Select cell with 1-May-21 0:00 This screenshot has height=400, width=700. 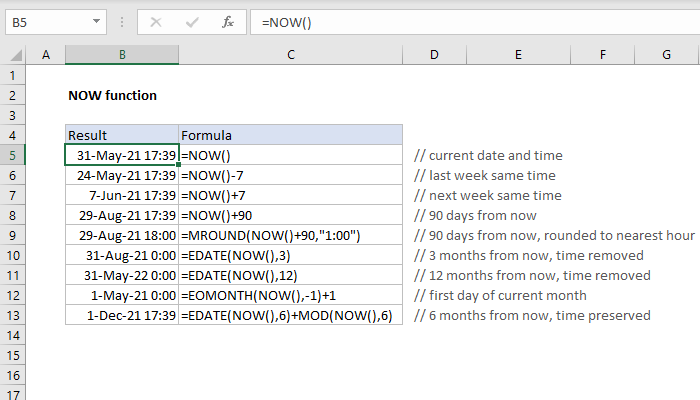[x=122, y=296]
